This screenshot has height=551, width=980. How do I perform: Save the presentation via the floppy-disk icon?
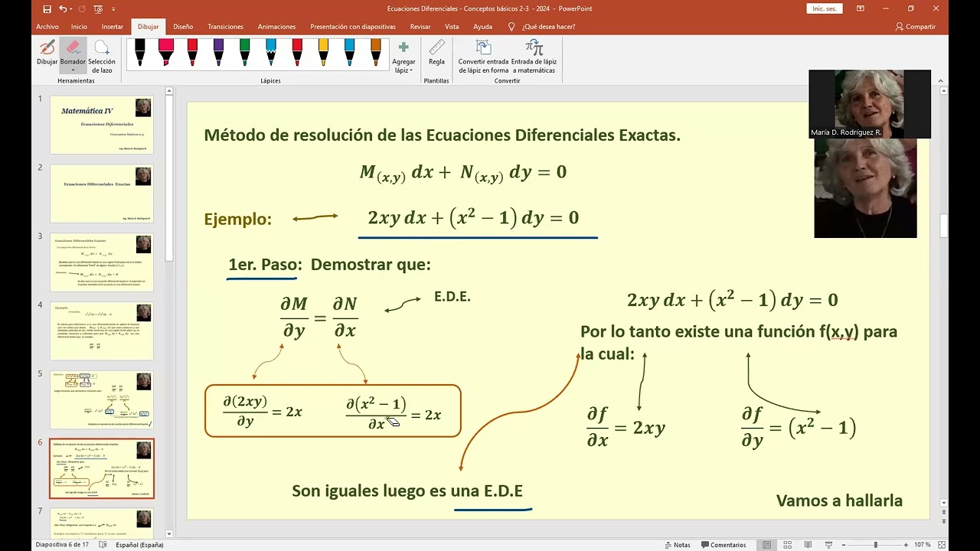[x=47, y=9]
